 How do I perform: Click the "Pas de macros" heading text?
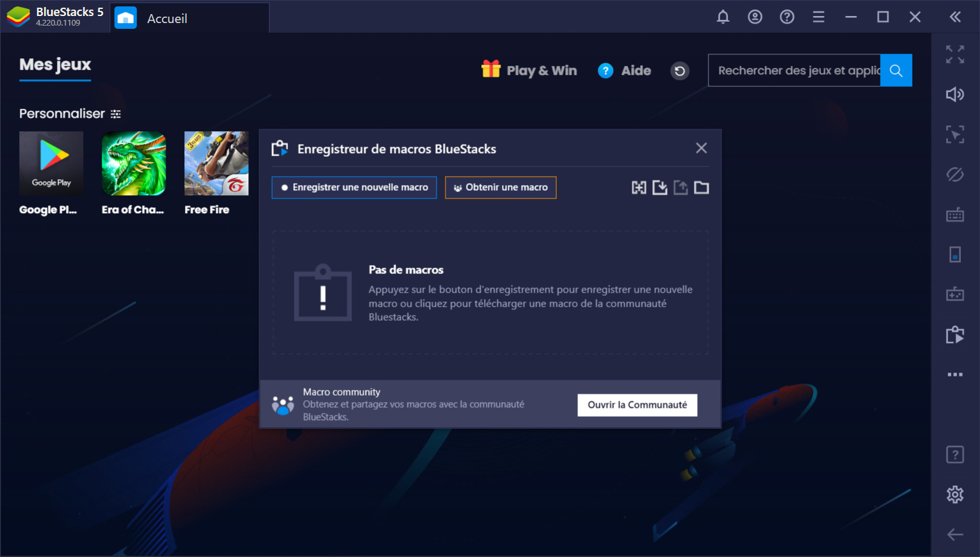(406, 270)
